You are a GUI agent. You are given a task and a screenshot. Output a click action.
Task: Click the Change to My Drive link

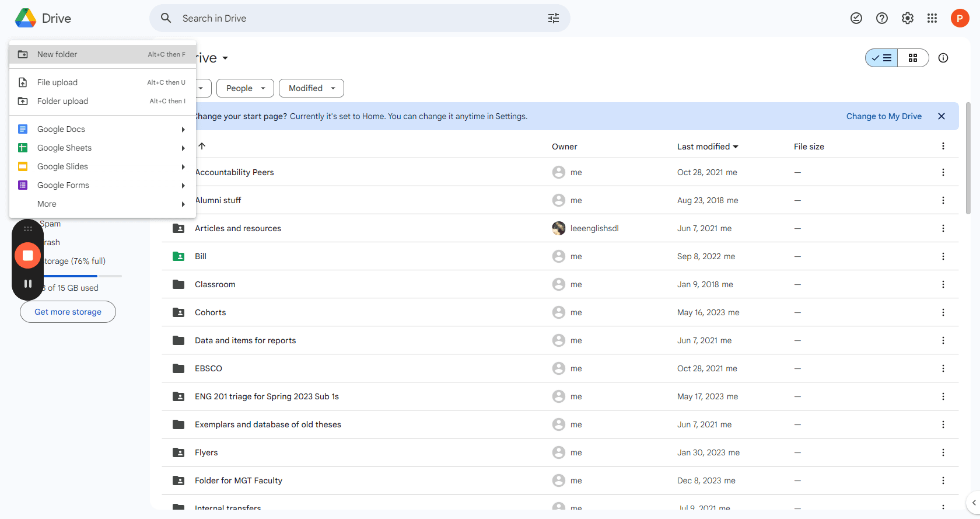(884, 116)
